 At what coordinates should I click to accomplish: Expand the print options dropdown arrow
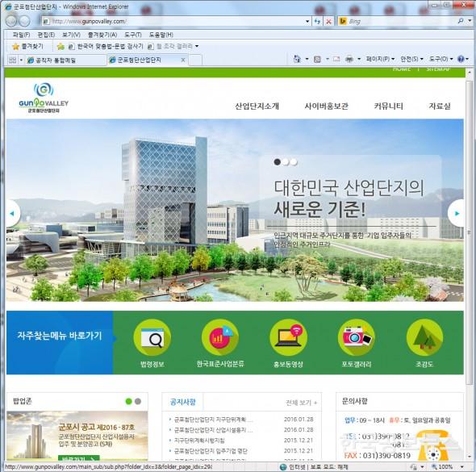tap(359, 59)
